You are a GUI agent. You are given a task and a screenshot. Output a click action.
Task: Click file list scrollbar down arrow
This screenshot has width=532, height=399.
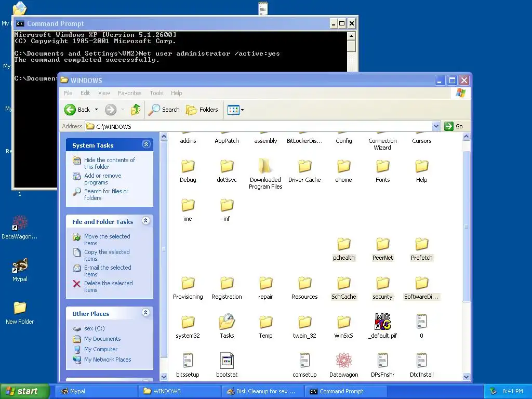[x=466, y=377]
